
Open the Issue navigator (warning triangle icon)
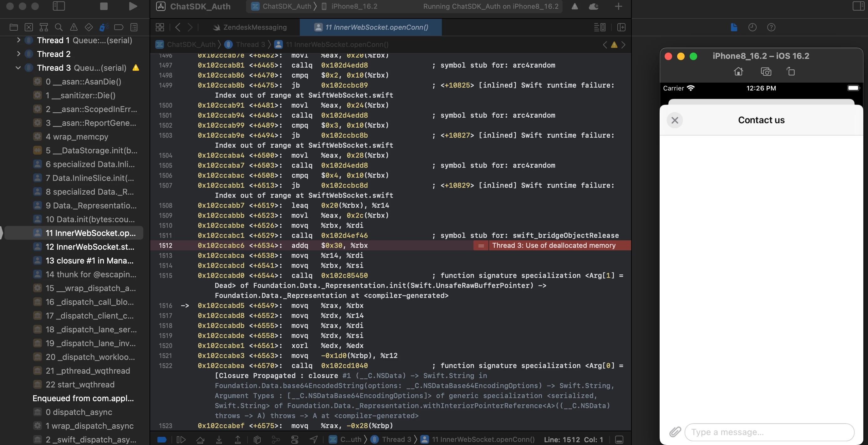pyautogui.click(x=74, y=27)
